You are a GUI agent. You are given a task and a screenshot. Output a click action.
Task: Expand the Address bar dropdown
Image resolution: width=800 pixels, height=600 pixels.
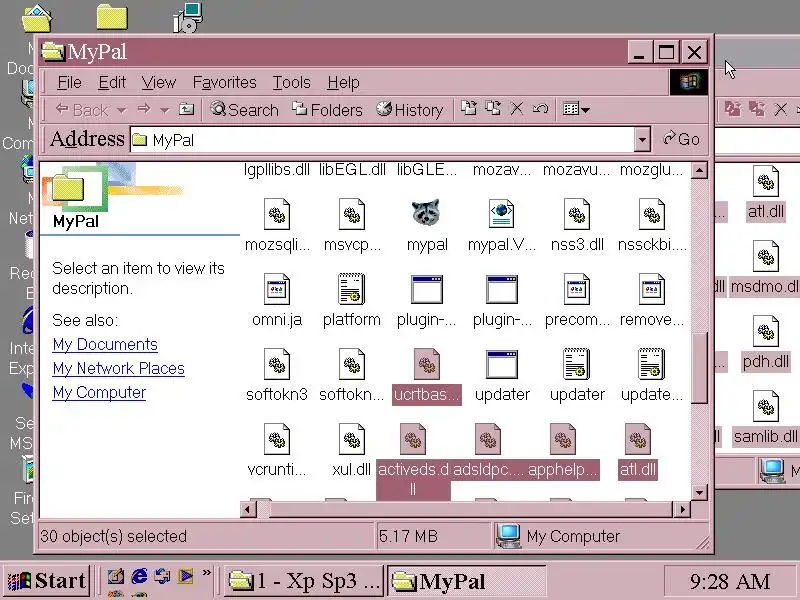642,139
